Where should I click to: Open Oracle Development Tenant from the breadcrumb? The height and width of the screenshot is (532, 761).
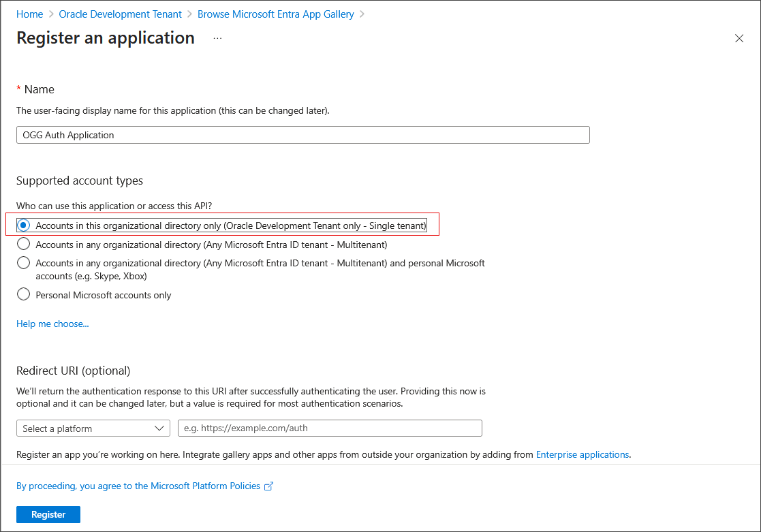(120, 14)
